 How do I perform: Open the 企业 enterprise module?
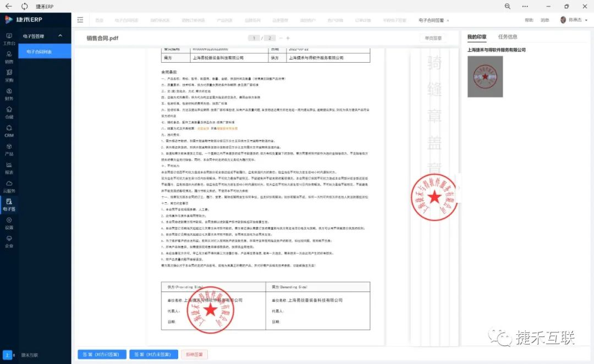click(x=9, y=242)
